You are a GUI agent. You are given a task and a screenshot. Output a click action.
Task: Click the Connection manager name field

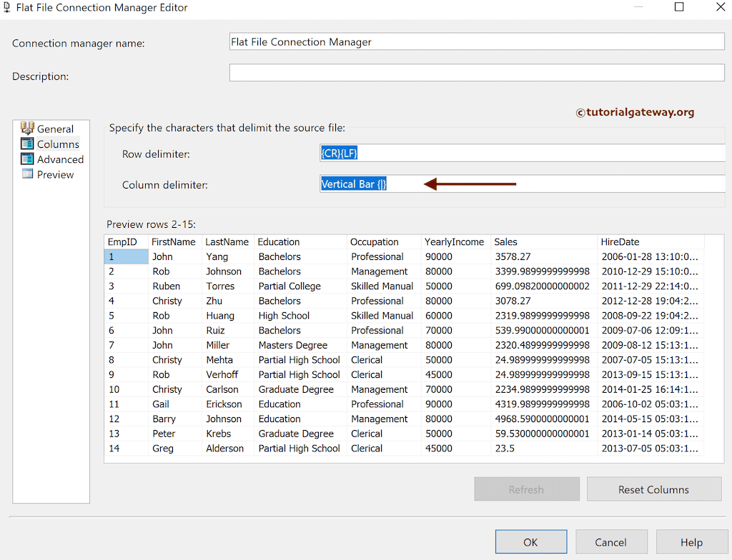click(x=476, y=41)
